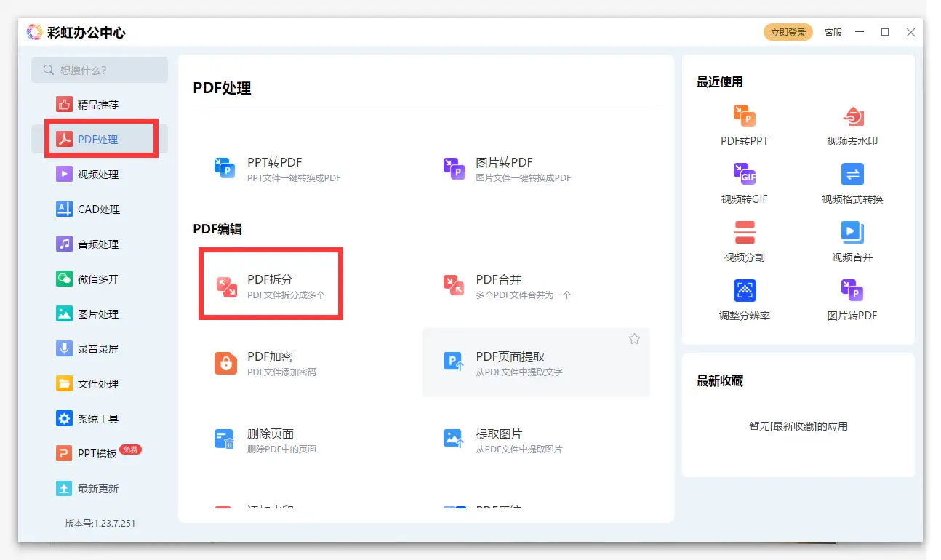The height and width of the screenshot is (560, 941).
Task: Click the 立即登录 login button
Action: [x=788, y=32]
